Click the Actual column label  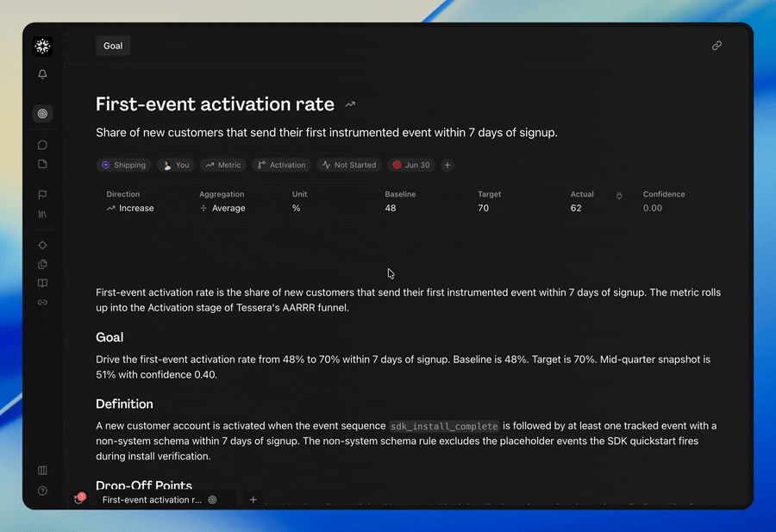[x=582, y=195]
